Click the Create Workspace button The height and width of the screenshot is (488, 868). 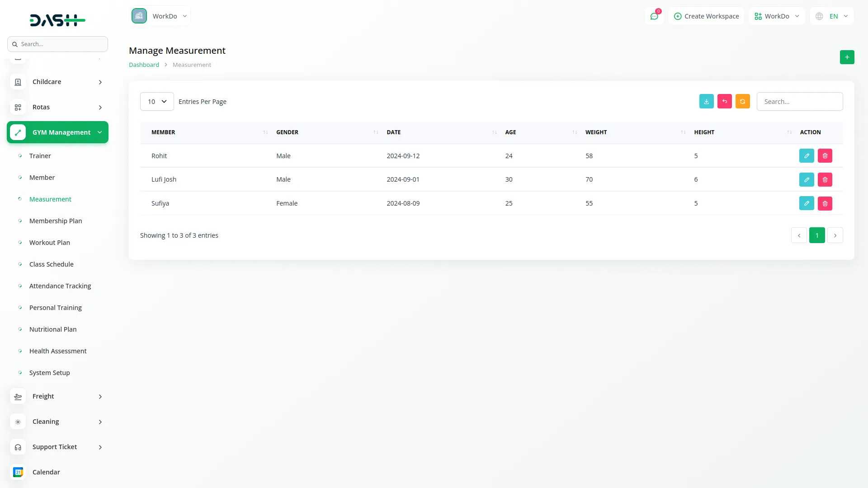[706, 16]
